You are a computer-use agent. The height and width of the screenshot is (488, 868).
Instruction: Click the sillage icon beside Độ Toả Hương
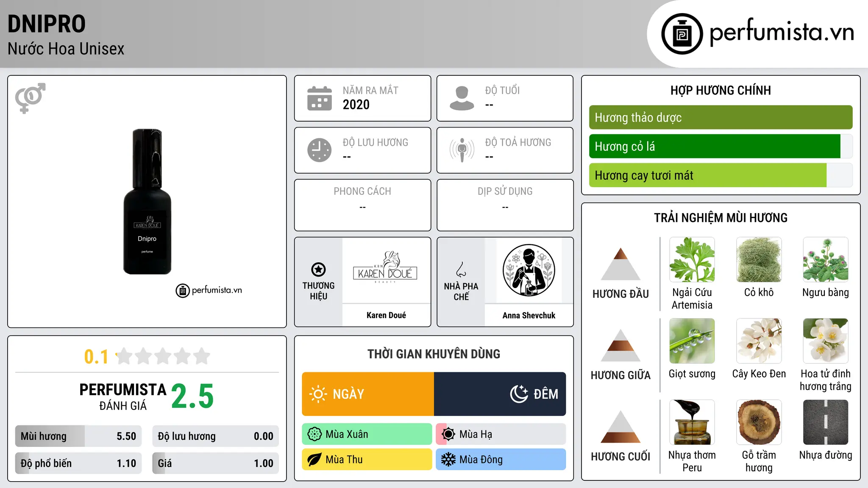click(462, 150)
